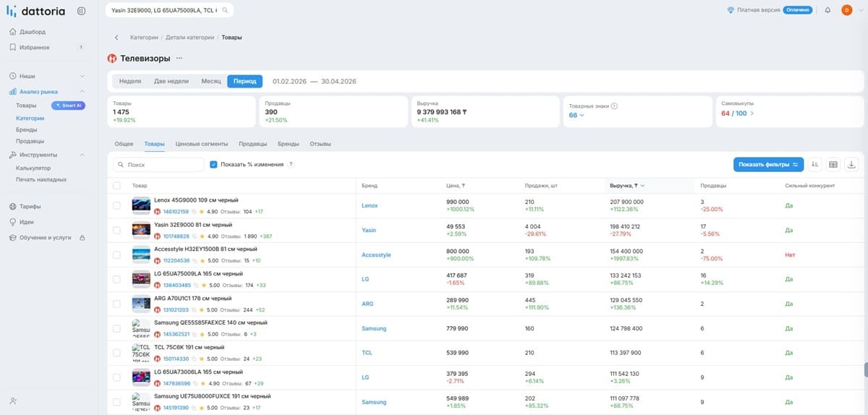Open notifications bell
Viewport: 868px width, 415px height.
tap(827, 10)
